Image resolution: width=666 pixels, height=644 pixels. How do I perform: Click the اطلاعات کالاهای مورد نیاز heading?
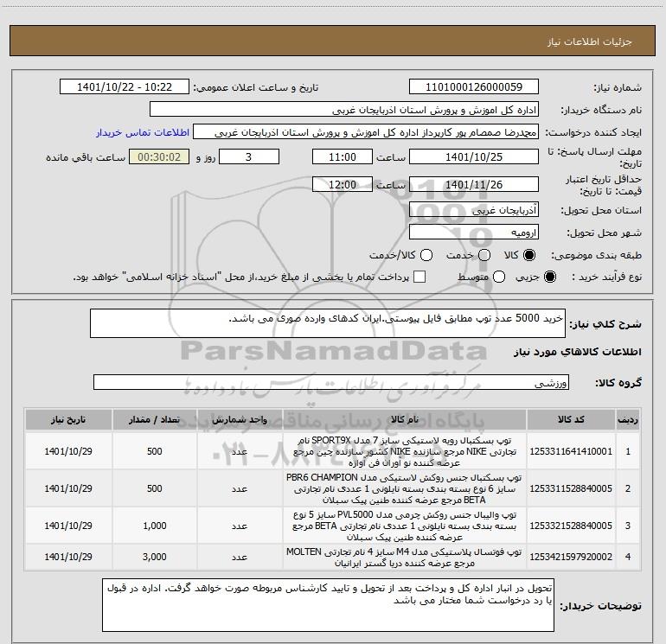click(x=578, y=352)
